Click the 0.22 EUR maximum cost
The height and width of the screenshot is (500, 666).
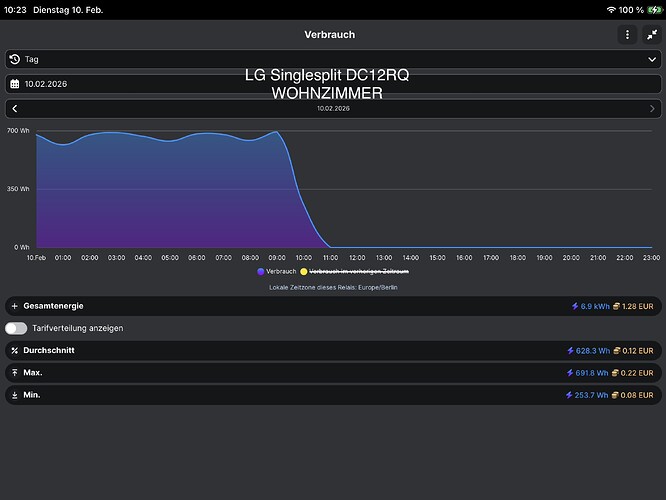coord(637,373)
